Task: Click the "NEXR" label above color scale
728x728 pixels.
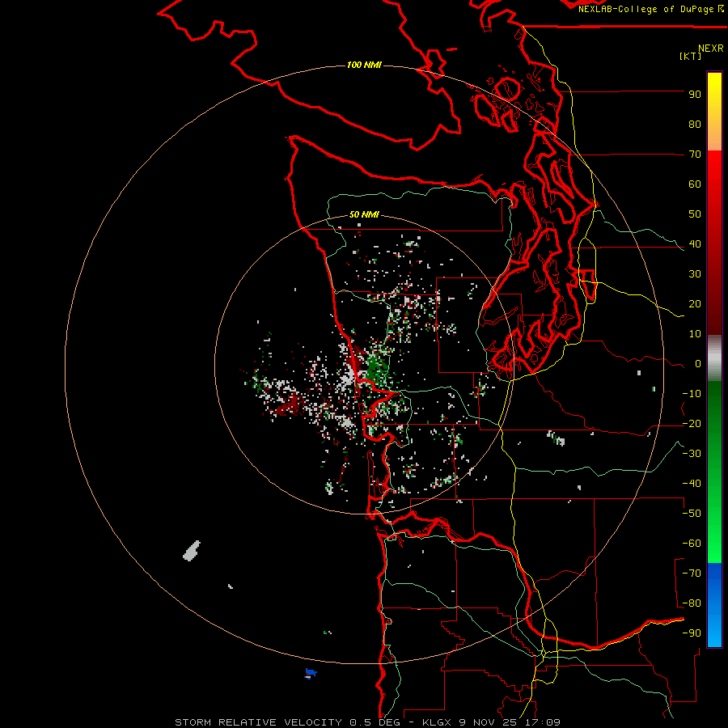Action: tap(711, 49)
